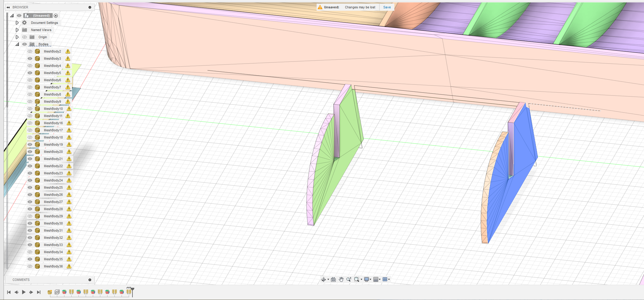Expand the Origin folder

(17, 37)
